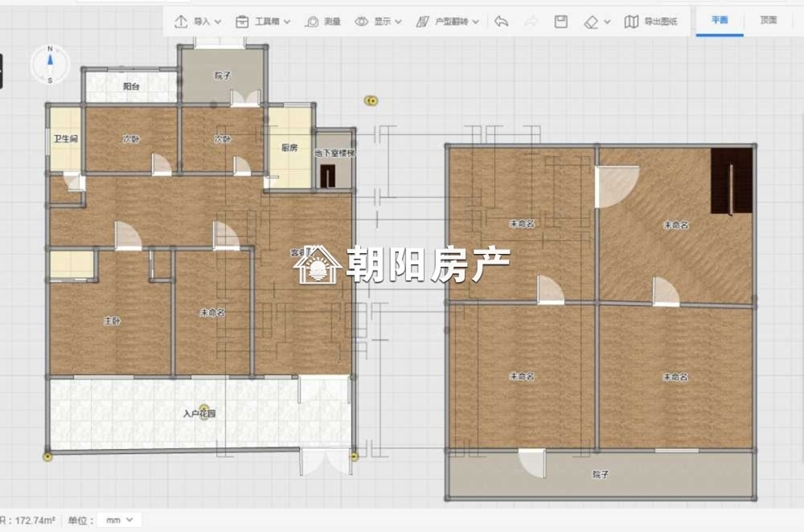Expand the 导入 dropdown arrow

[x=217, y=22]
